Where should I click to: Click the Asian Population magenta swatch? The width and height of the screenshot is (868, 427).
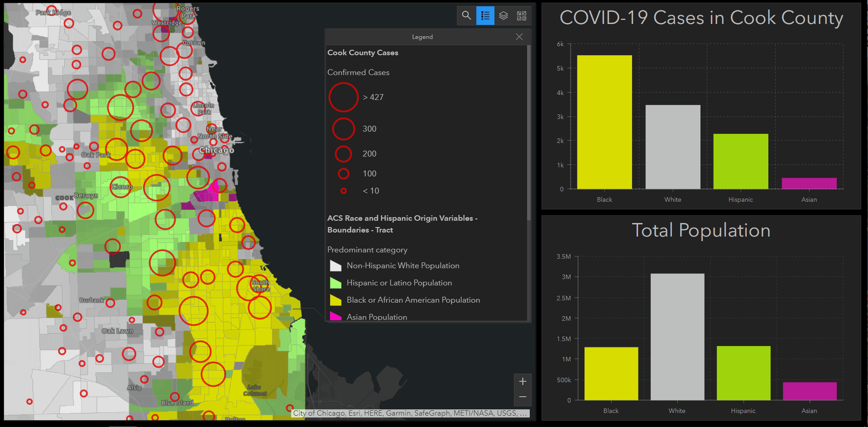[x=335, y=317]
